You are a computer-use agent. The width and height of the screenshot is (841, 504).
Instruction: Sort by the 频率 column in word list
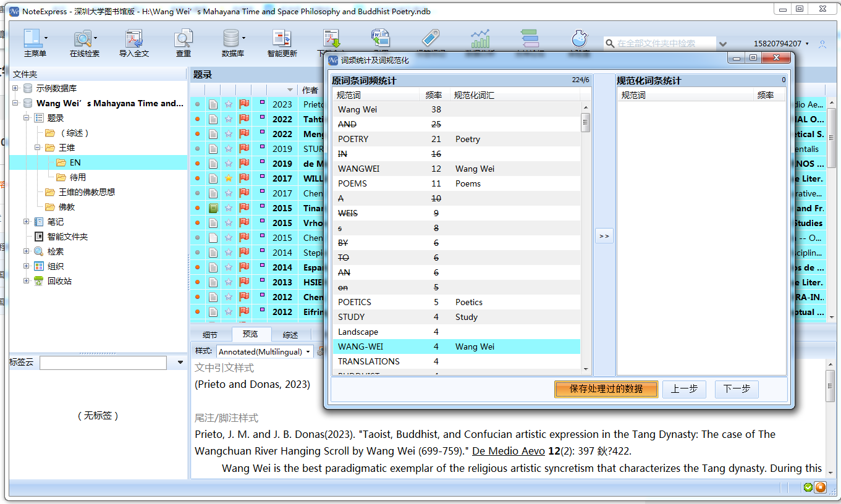[x=434, y=95]
